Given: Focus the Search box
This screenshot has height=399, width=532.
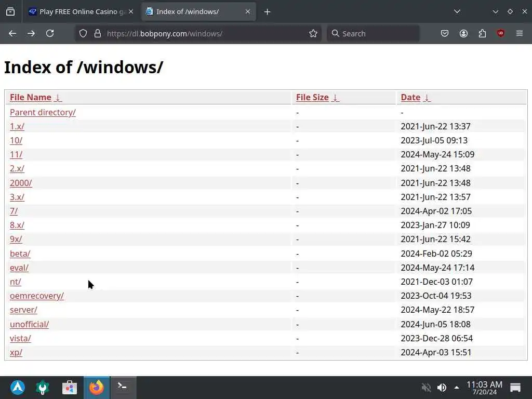Looking at the screenshot, I should coord(373,34).
